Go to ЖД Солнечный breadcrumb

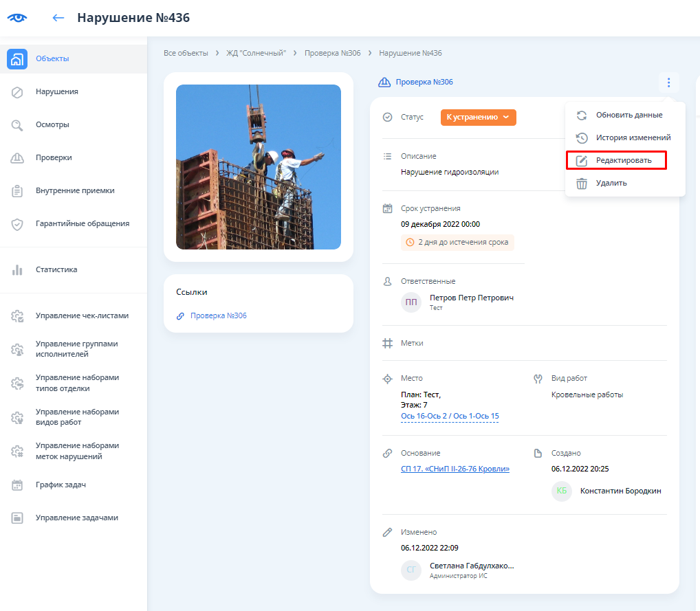tap(256, 53)
